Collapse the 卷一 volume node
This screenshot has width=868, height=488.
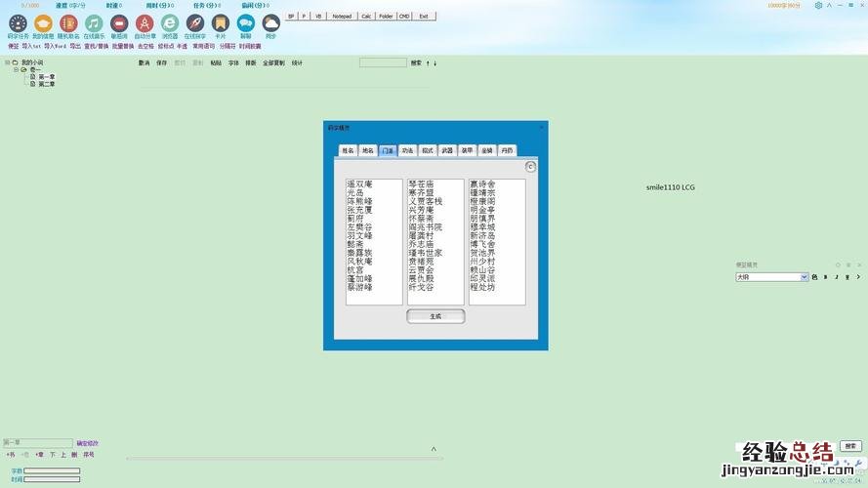tap(16, 69)
